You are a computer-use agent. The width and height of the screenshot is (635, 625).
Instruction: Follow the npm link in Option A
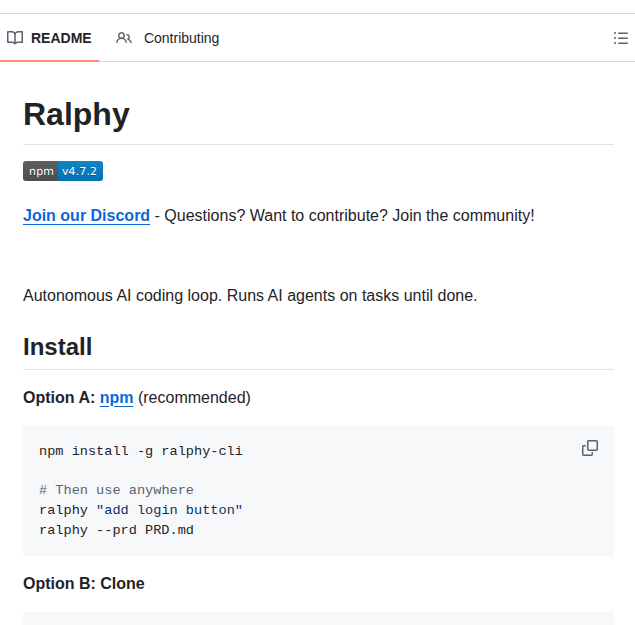tap(117, 398)
